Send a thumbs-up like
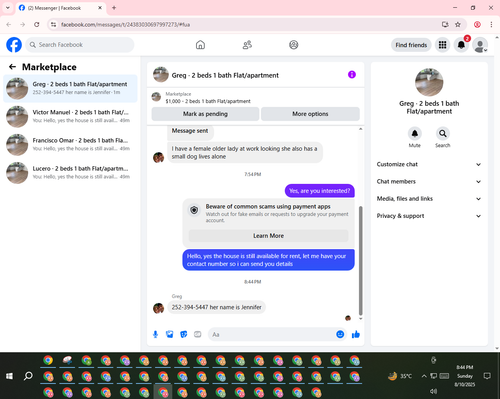The height and width of the screenshot is (399, 500). tap(356, 334)
